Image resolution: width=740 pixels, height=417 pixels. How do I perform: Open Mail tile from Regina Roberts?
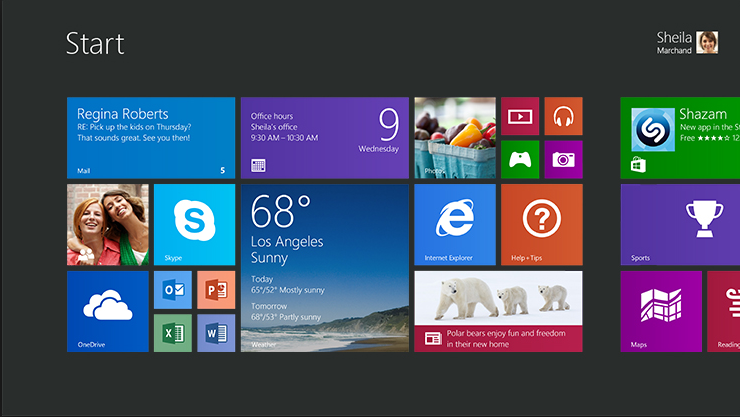pyautogui.click(x=151, y=137)
